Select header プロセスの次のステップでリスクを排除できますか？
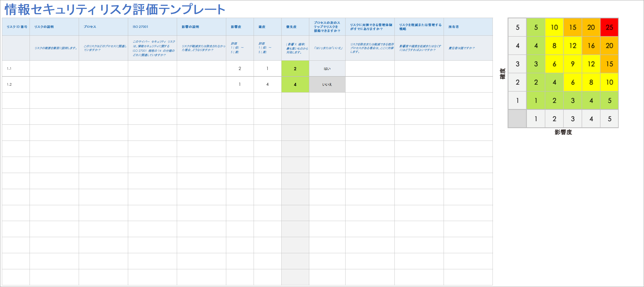The image size is (644, 287). coord(327,27)
